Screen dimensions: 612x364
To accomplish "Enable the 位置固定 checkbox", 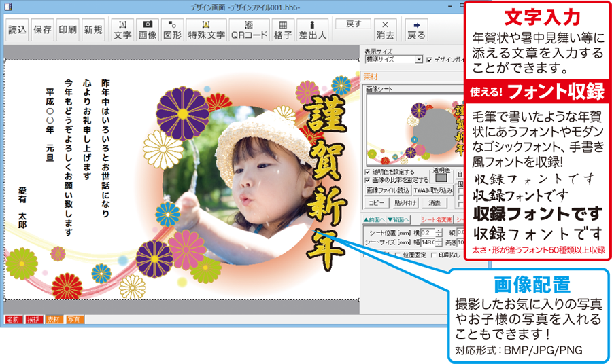I will [398, 255].
